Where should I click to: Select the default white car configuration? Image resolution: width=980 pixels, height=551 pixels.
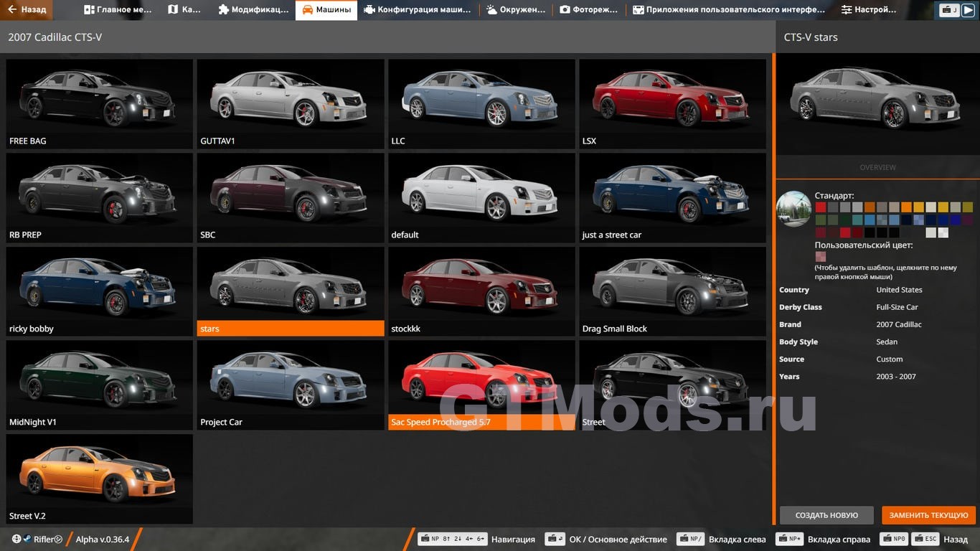(481, 198)
